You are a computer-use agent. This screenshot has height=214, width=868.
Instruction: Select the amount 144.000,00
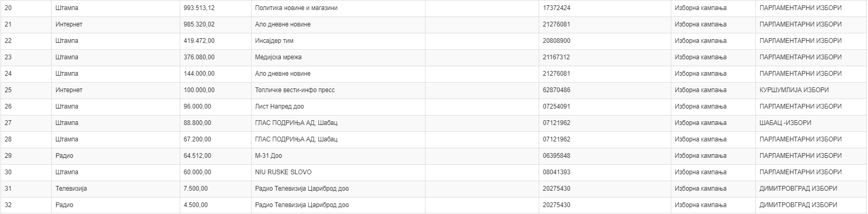[x=199, y=74]
